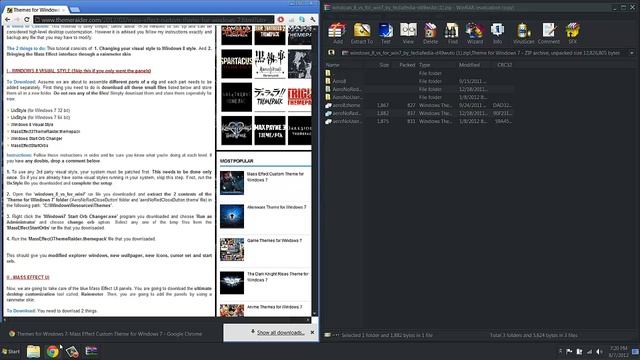Select the aeroNoRed... theme file row
Image resolution: width=640 pixels, height=360 pixels.
419,113
